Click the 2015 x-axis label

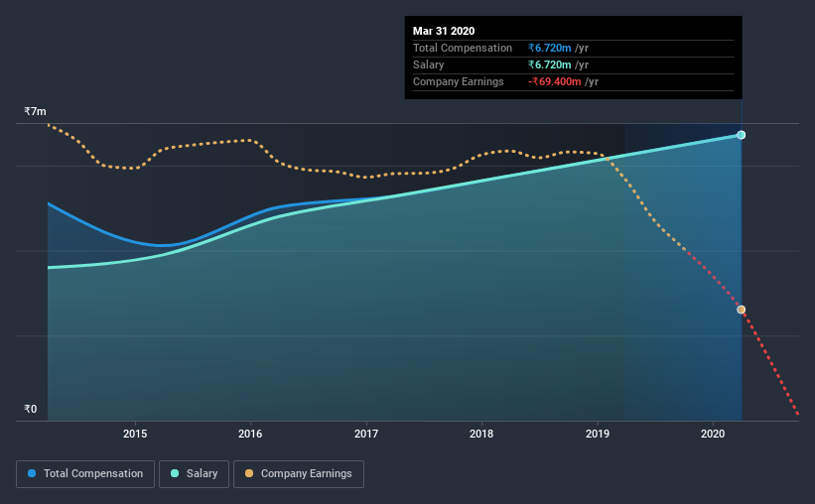135,434
